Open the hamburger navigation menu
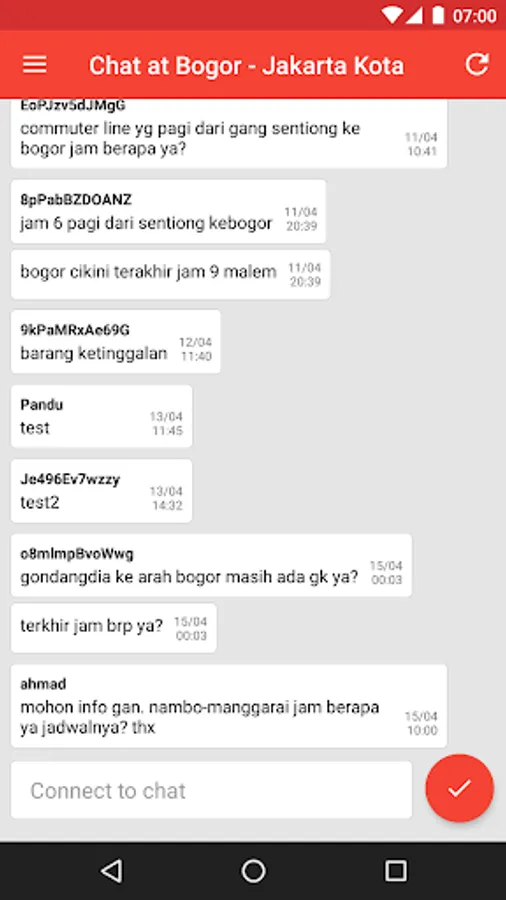This screenshot has height=900, width=506. [x=34, y=64]
